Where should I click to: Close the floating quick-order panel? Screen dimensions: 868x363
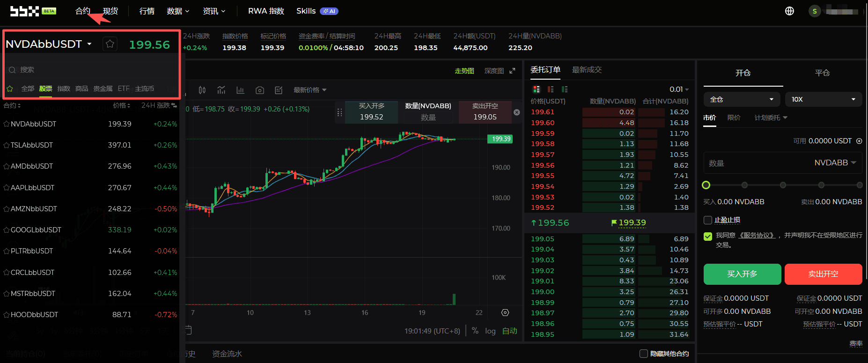pos(517,112)
